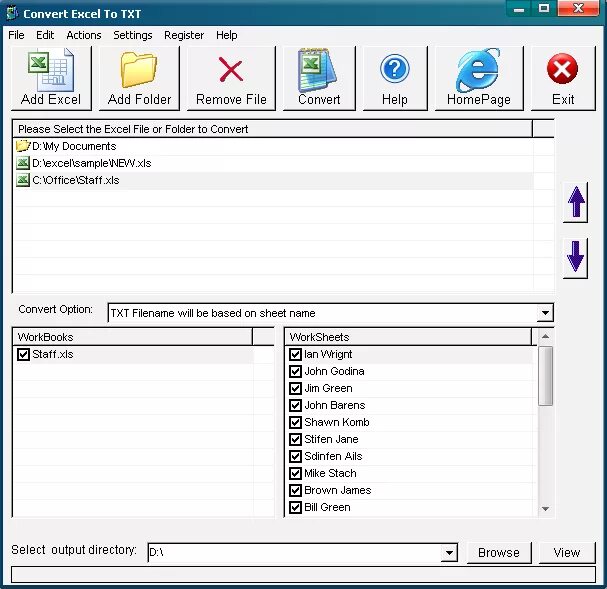Toggle the Jim Green worksheet checkbox
The image size is (607, 589).
point(295,388)
